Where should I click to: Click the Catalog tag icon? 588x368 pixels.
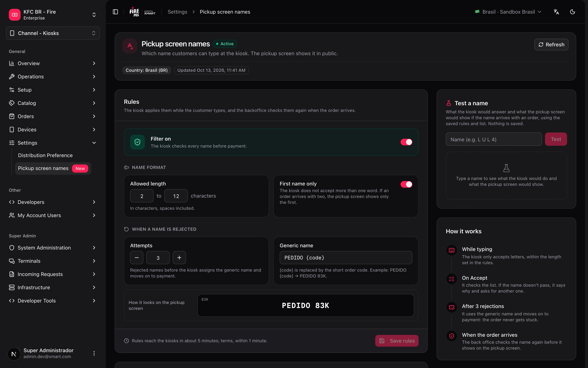[12, 103]
